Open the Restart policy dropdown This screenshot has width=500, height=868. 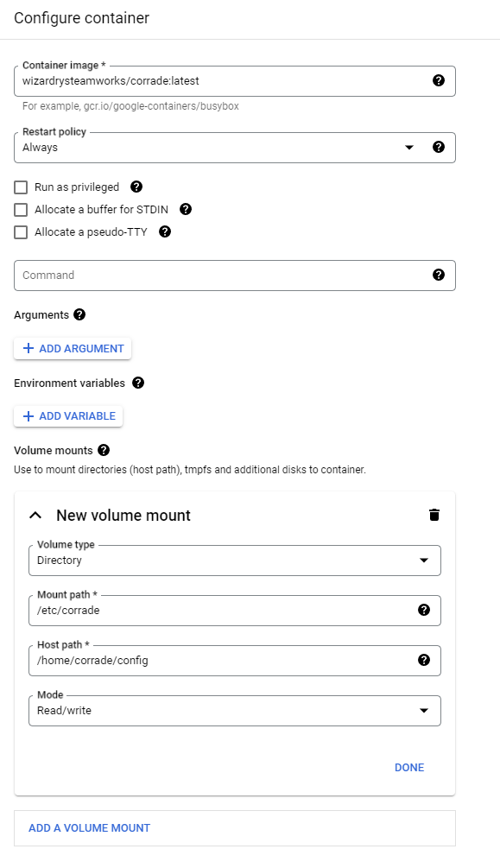[408, 147]
